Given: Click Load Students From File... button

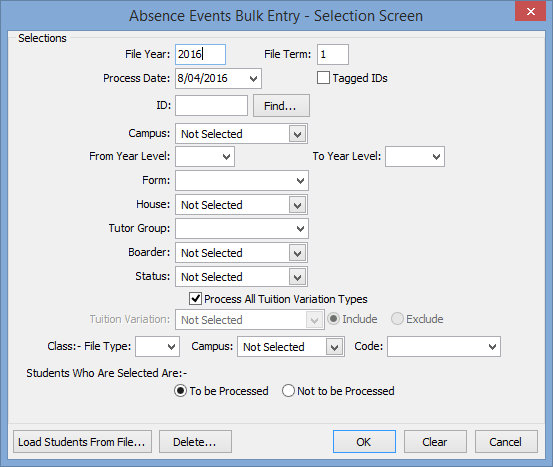Looking at the screenshot, I should coord(83,442).
